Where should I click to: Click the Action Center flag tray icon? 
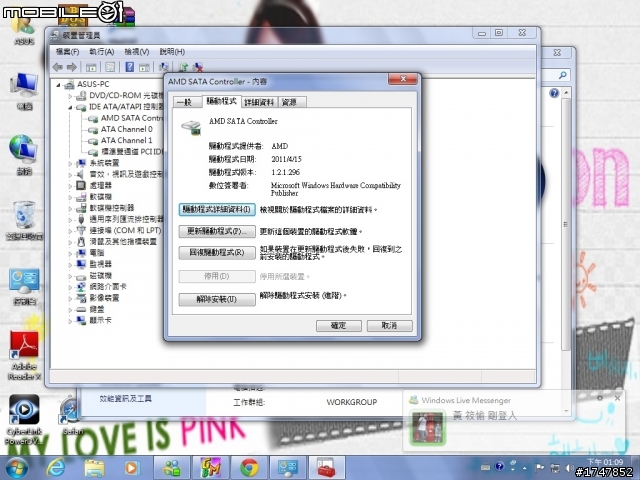click(540, 468)
